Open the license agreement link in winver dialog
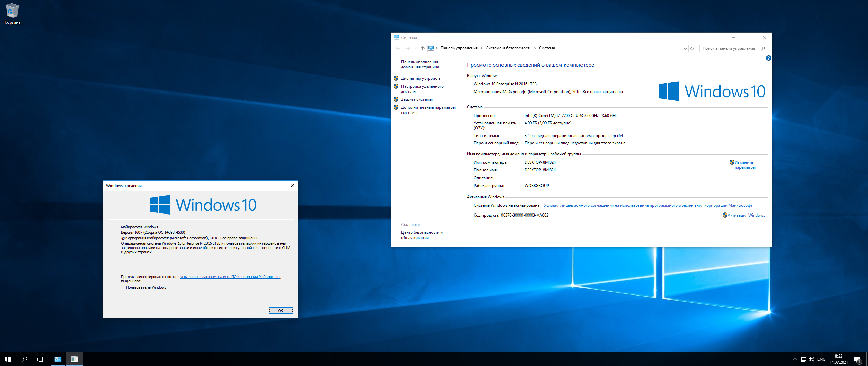This screenshot has width=868, height=366. coord(230,277)
